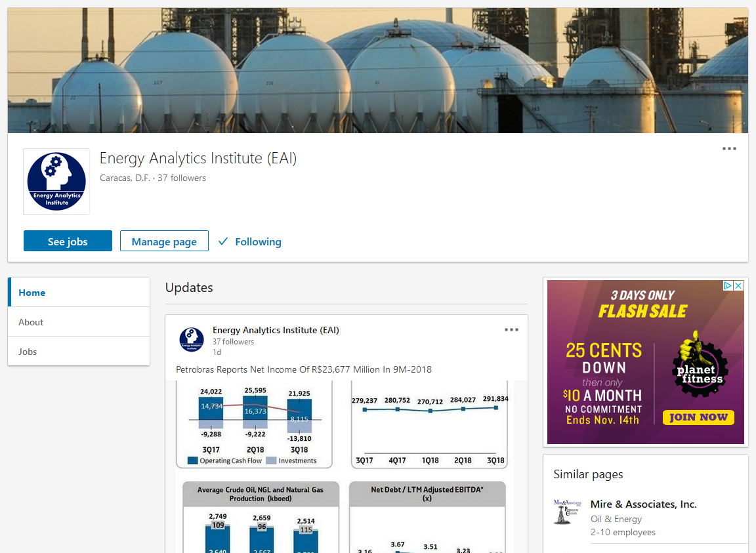Click the 37 followers text under post author
756x553 pixels.
[x=233, y=342]
